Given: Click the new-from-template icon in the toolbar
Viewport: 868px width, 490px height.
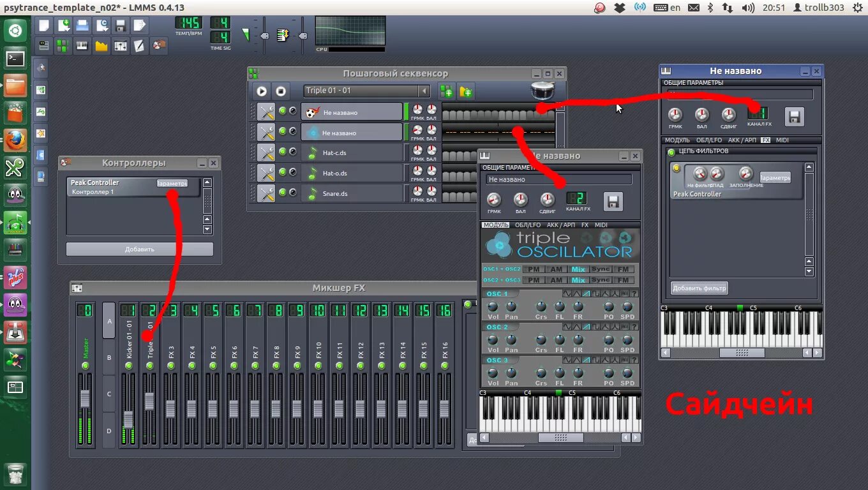Looking at the screenshot, I should pyautogui.click(x=63, y=26).
